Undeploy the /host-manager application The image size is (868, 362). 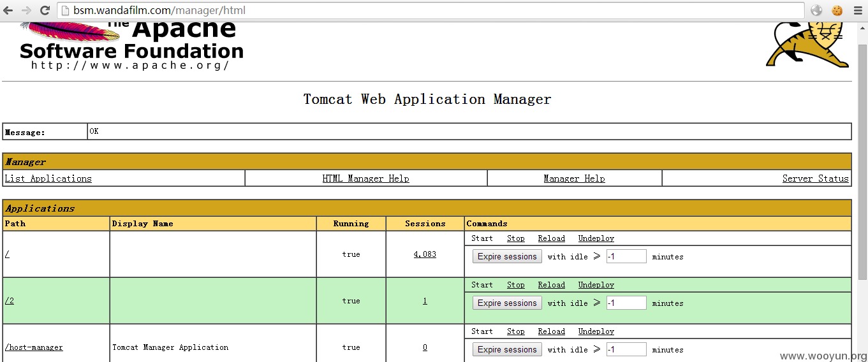pos(596,331)
